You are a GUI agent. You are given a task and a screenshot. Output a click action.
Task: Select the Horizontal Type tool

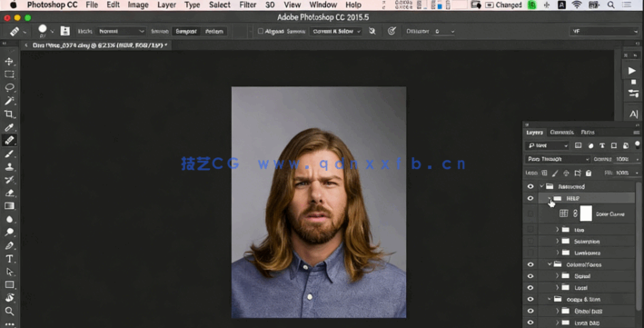[x=9, y=259]
